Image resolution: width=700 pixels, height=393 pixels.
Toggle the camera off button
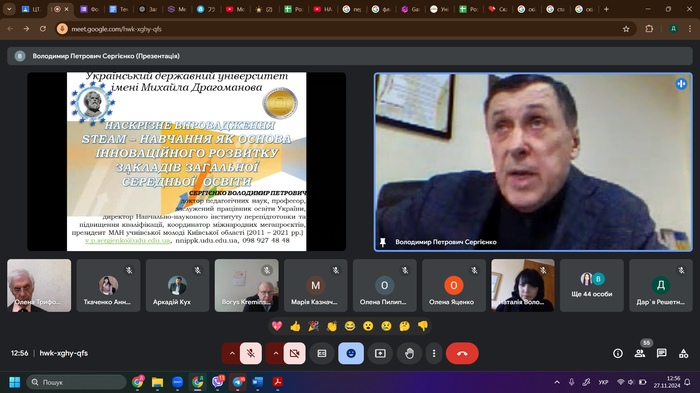point(295,353)
